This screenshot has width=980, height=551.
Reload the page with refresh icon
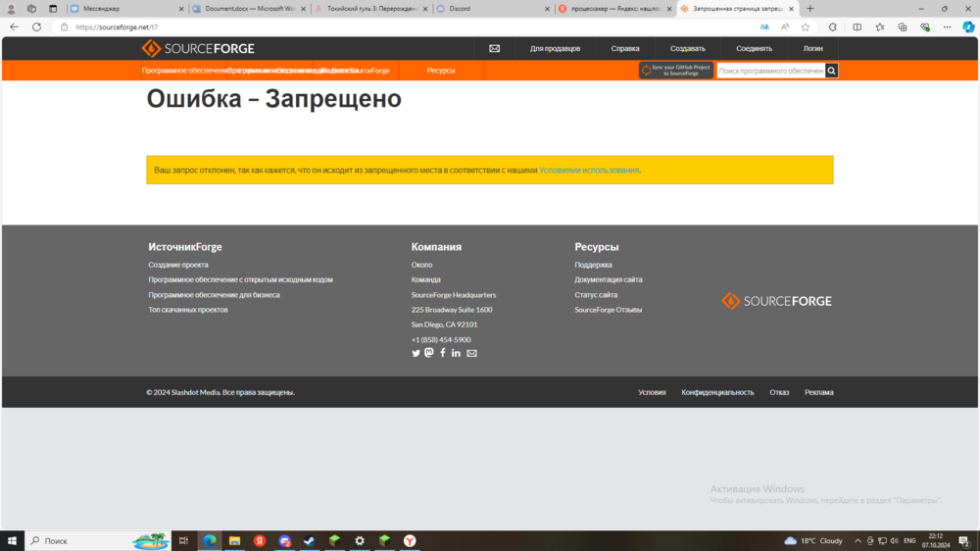(x=37, y=26)
